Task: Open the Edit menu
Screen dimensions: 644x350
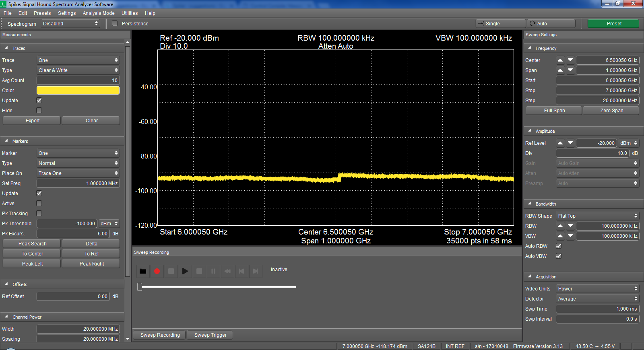Action: (23, 13)
